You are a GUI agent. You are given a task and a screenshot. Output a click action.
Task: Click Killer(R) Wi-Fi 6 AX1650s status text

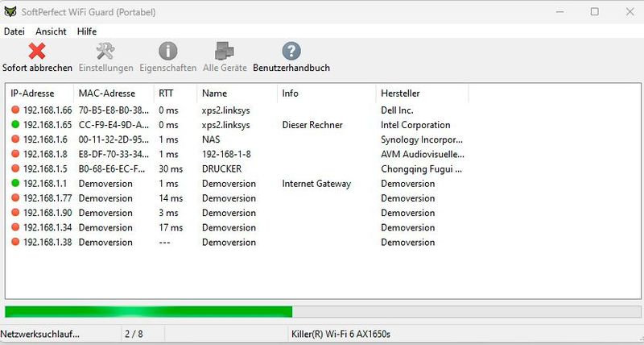point(341,334)
